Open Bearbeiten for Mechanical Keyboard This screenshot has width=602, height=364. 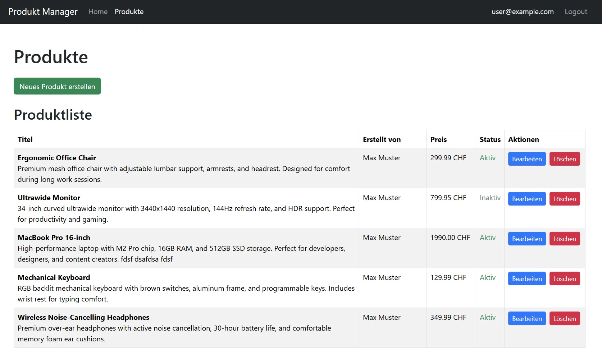pyautogui.click(x=526, y=278)
